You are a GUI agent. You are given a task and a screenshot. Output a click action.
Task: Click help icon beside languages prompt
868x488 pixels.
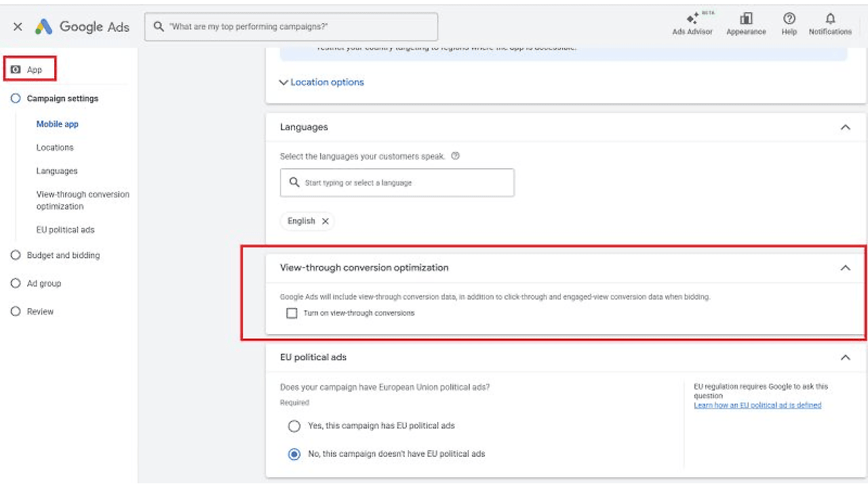pyautogui.click(x=455, y=156)
